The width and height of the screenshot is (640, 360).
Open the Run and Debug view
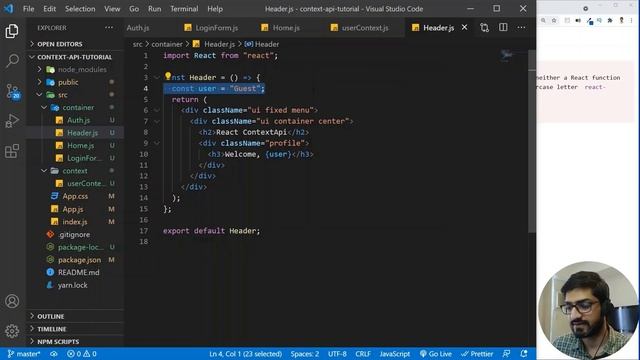(x=12, y=121)
